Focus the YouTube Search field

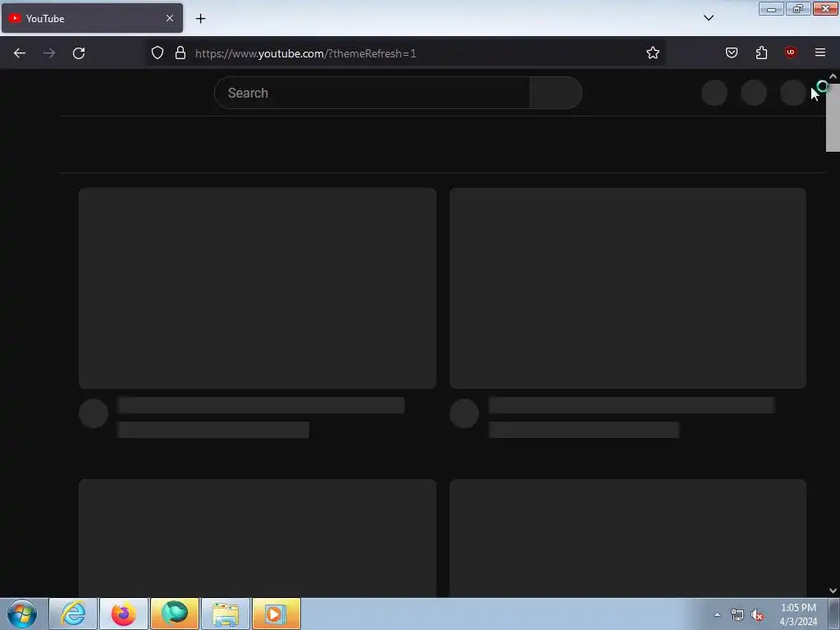pyautogui.click(x=372, y=93)
